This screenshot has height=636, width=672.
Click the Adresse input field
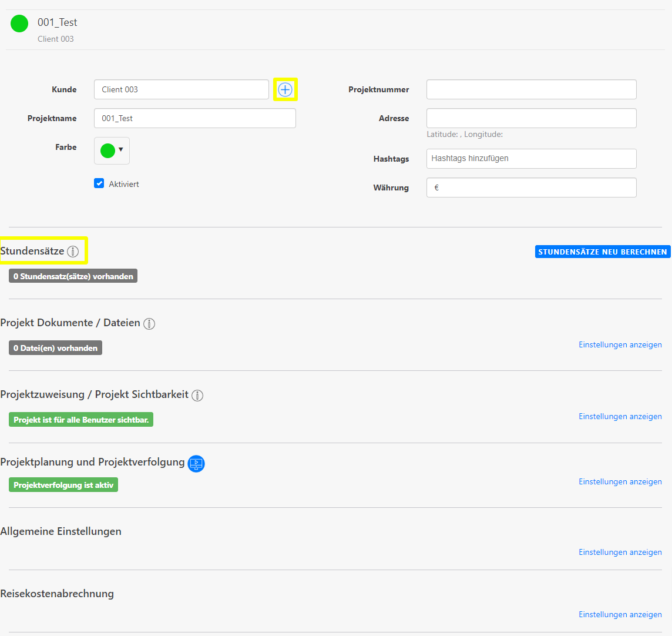531,118
